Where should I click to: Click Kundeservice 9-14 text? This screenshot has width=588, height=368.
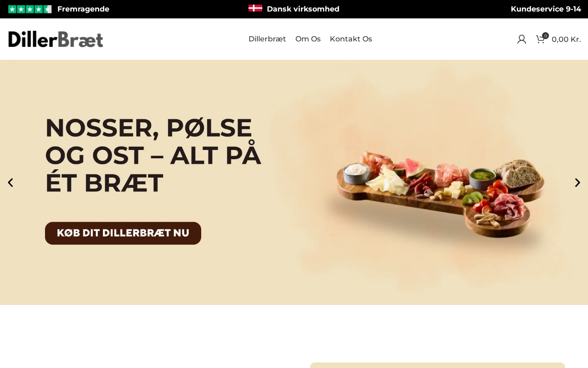click(x=546, y=9)
